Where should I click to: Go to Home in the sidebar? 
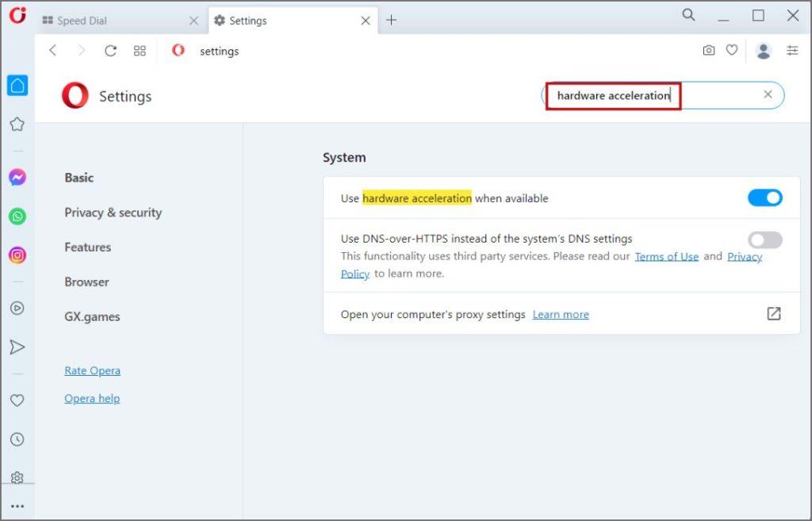[x=17, y=86]
